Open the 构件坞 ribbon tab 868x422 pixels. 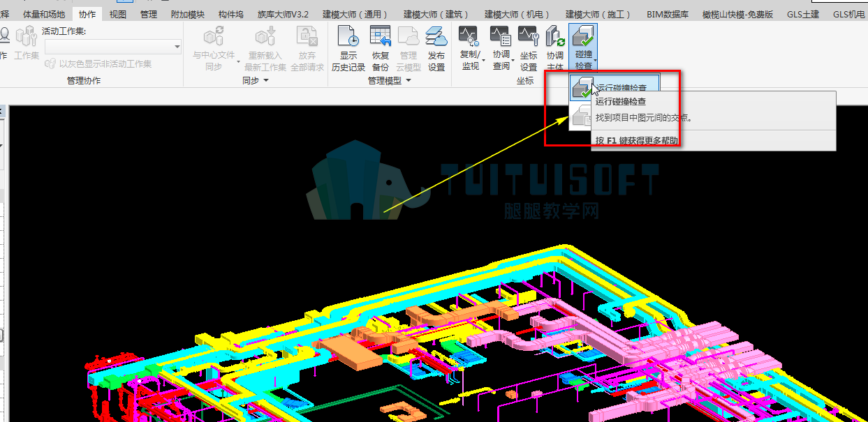tap(230, 14)
